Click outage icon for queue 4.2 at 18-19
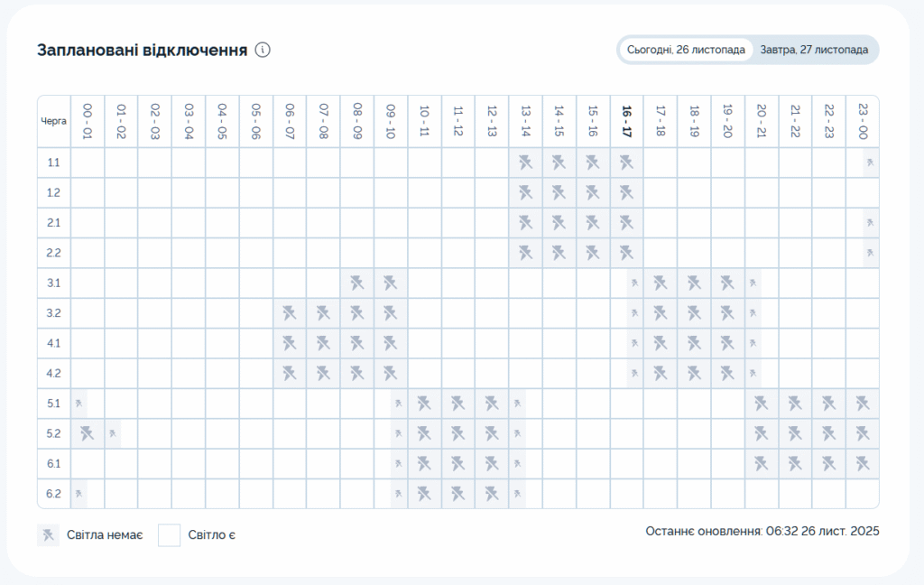The height and width of the screenshot is (585, 924). 694,373
